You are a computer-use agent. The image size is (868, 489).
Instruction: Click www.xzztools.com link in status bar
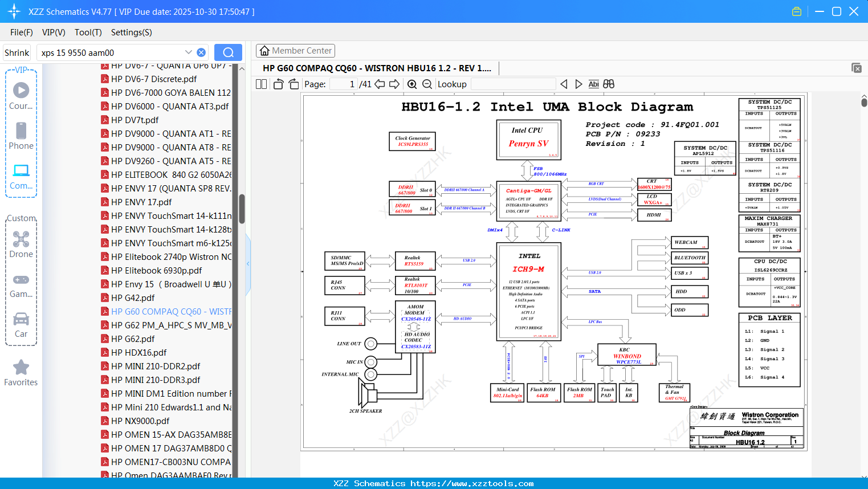point(472,483)
